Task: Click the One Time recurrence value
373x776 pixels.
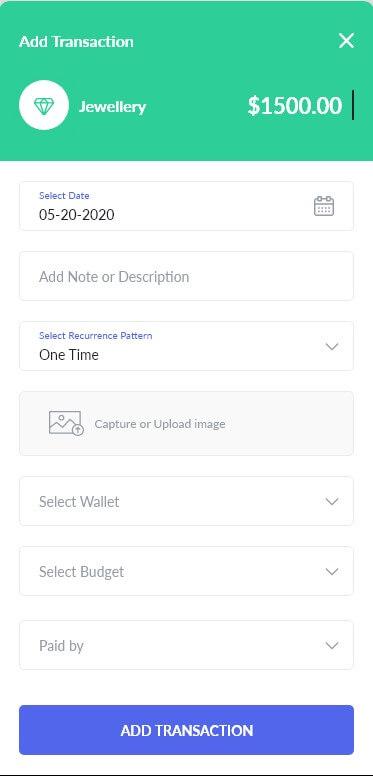Action: click(69, 355)
